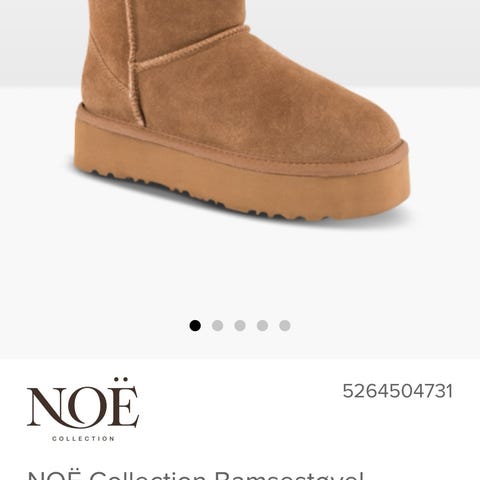
Task: Click the stitched side seam on boot
Action: click(133, 63)
